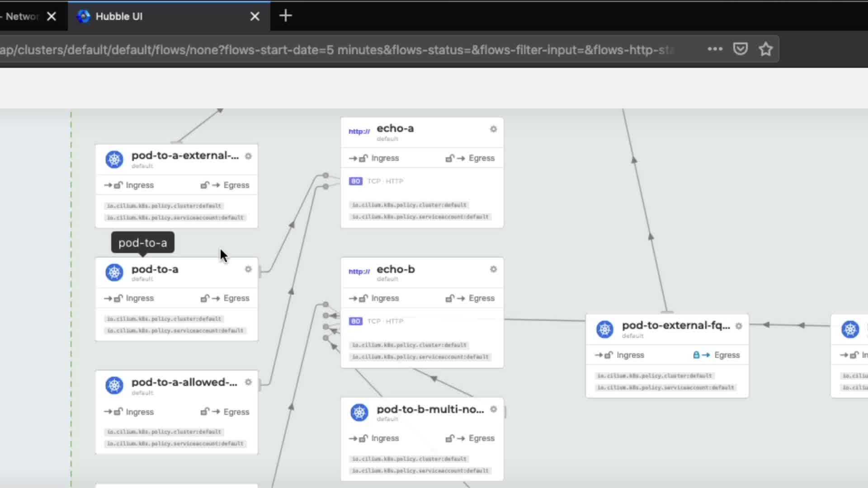Screen dimensions: 868x488
Task: Click Kubernetes icon of pod-to-a-external card
Action: click(114, 159)
